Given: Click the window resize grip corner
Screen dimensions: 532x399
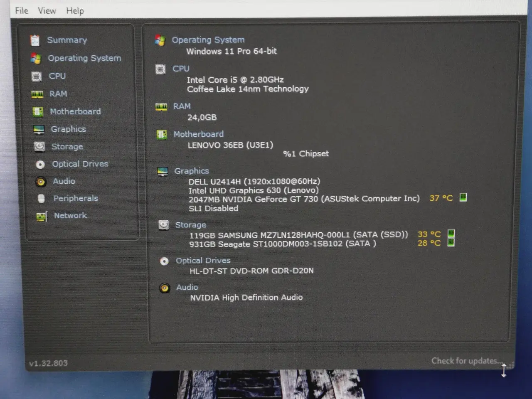Looking at the screenshot, I should point(511,365).
